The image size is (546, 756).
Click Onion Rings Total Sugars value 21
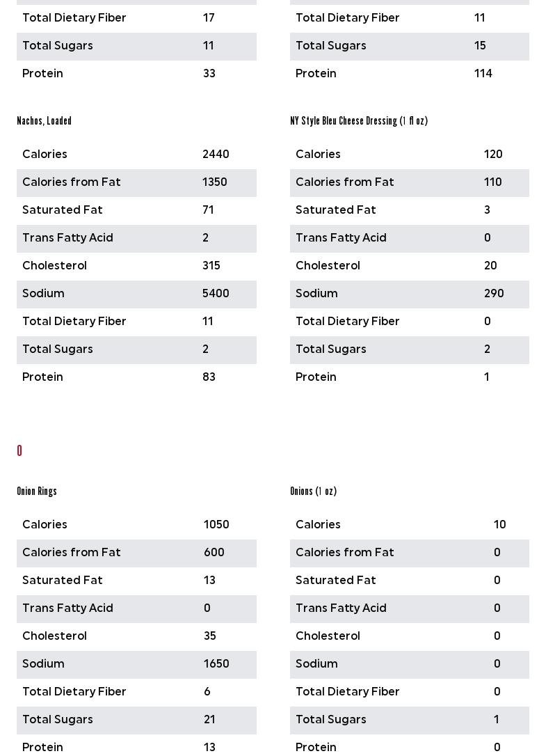pos(209,720)
